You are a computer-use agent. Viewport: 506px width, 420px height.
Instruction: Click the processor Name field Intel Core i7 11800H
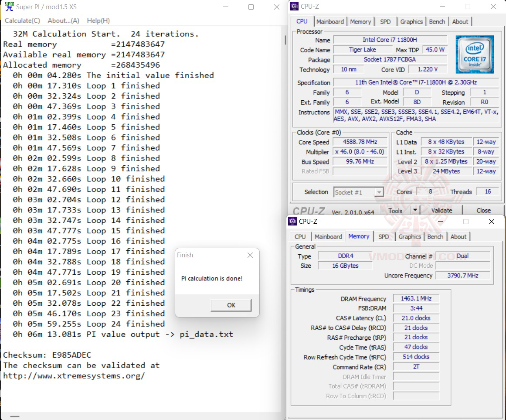pos(390,40)
